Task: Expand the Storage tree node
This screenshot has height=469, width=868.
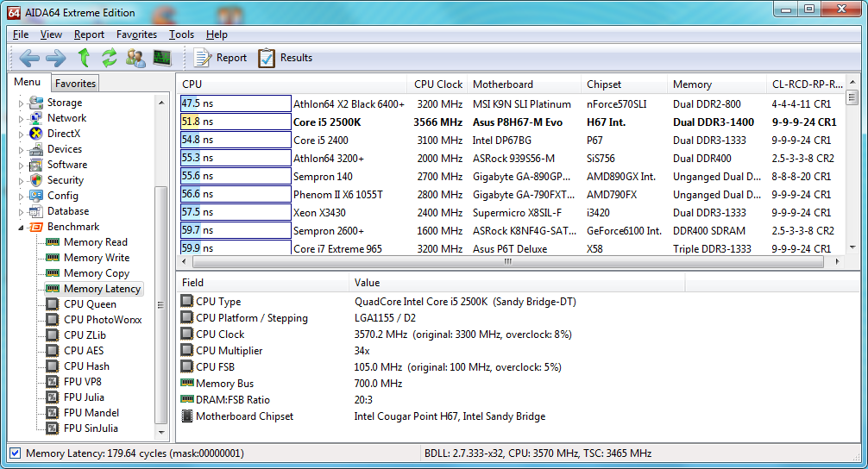Action: (x=21, y=103)
